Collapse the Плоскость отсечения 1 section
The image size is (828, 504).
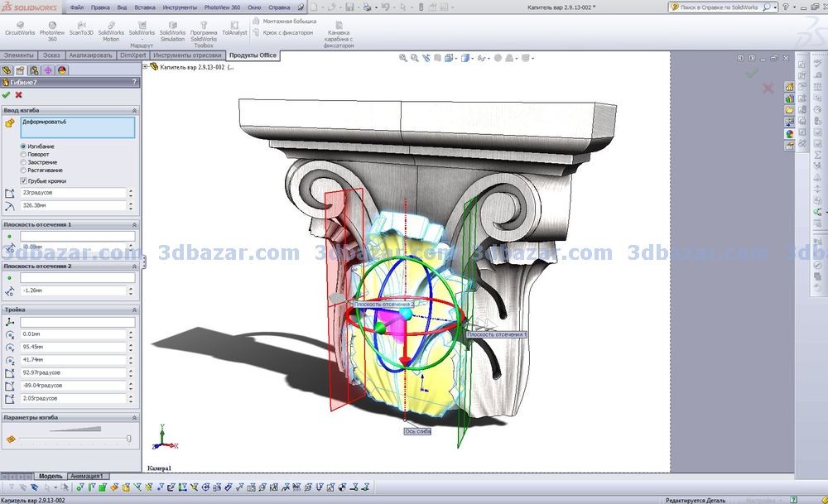pyautogui.click(x=134, y=224)
